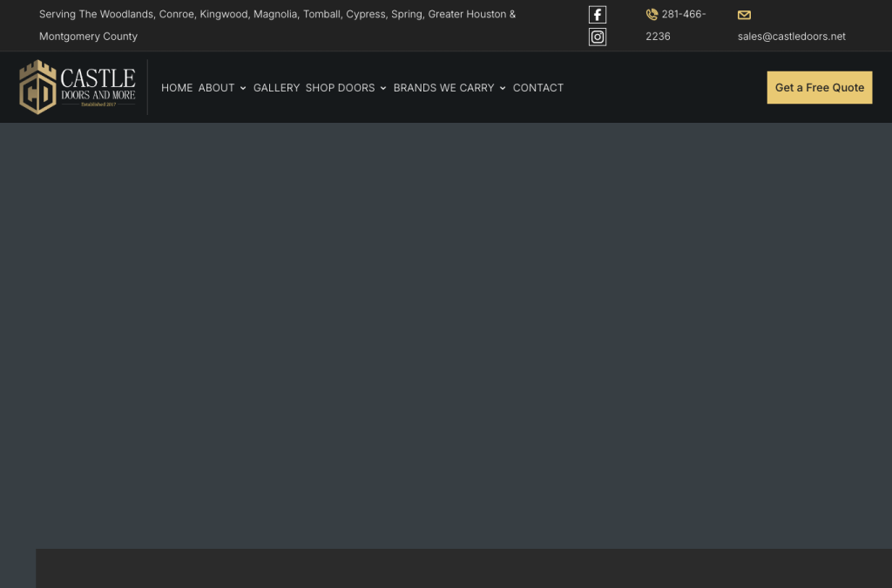Expand the SHOP DOORS dropdown arrow

(x=383, y=88)
